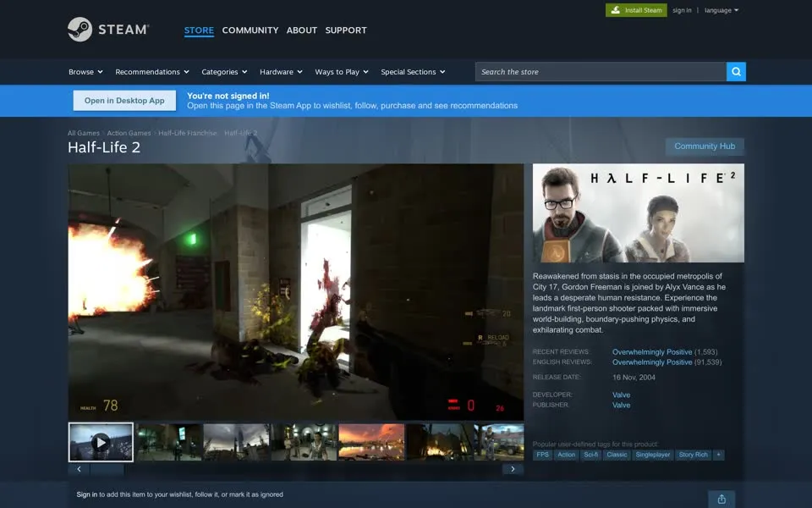Screen dimensions: 812x508
Task: Click the Half-Life 2 page title
Action: pos(104,147)
